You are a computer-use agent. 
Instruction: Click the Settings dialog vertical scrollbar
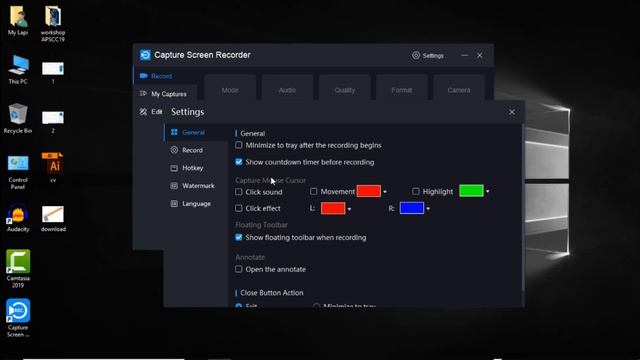[522, 208]
